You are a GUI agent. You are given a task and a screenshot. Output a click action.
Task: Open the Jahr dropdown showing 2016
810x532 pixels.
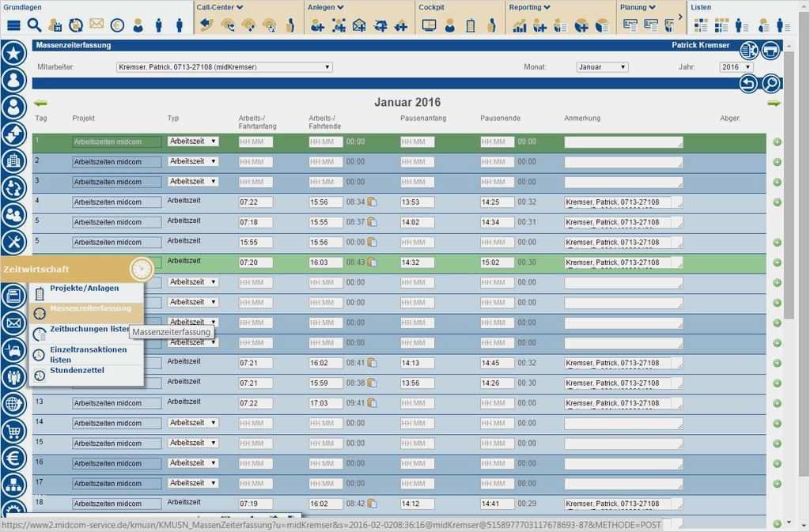click(x=736, y=66)
